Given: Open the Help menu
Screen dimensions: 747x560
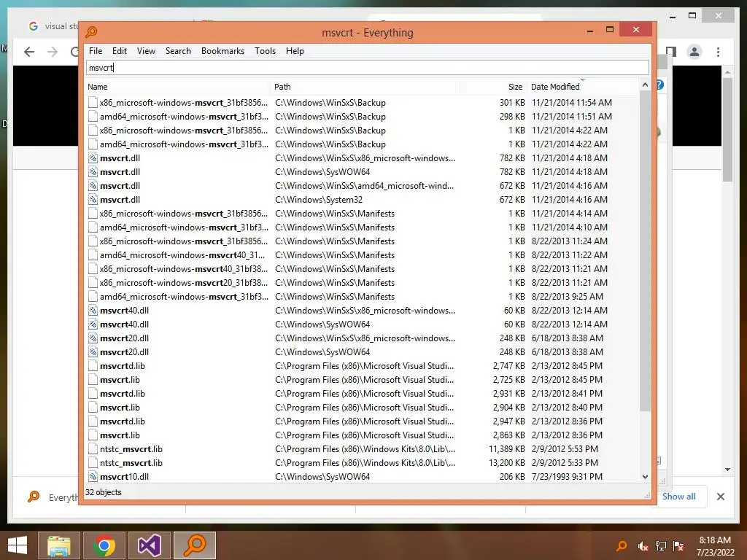Looking at the screenshot, I should pyautogui.click(x=295, y=51).
